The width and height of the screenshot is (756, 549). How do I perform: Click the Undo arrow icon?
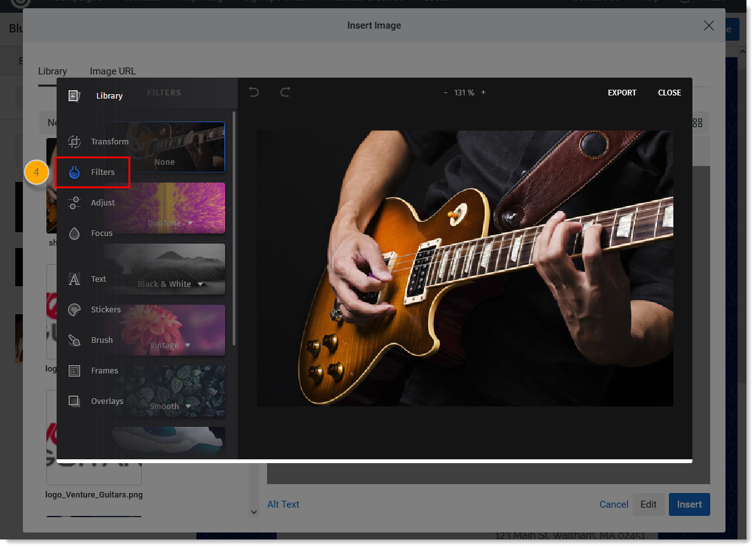click(253, 92)
